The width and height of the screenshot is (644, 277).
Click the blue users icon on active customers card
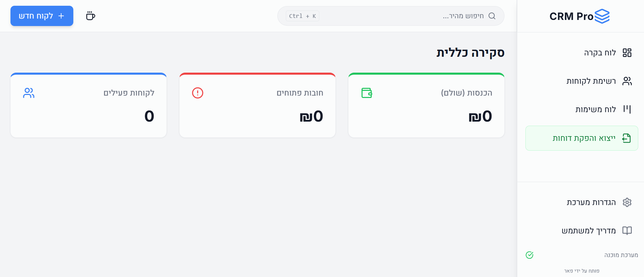tap(29, 93)
